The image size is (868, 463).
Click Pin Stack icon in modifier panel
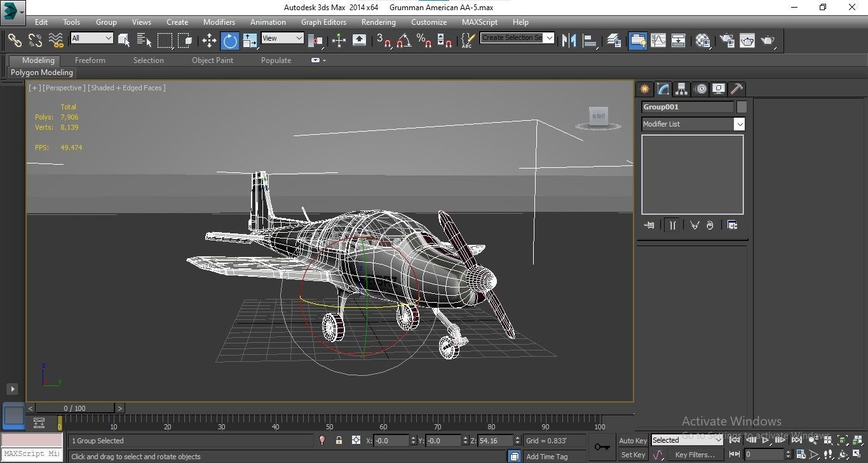pos(649,225)
